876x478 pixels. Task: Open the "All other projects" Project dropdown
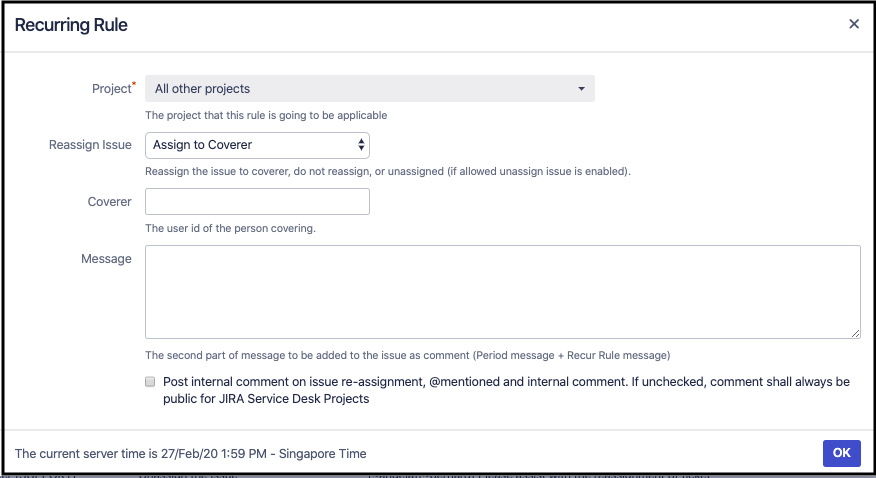[x=369, y=89]
